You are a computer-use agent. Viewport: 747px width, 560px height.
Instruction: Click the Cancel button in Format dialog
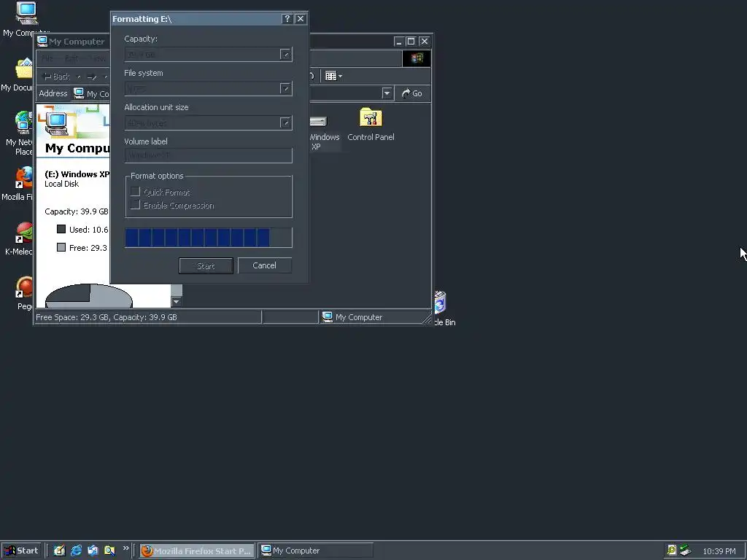(x=264, y=265)
